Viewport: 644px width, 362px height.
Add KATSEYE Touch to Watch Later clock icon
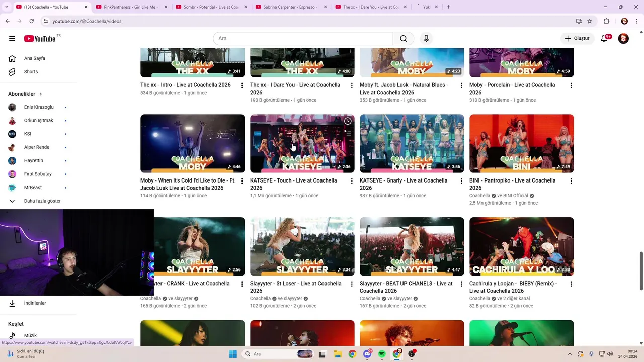point(348,121)
